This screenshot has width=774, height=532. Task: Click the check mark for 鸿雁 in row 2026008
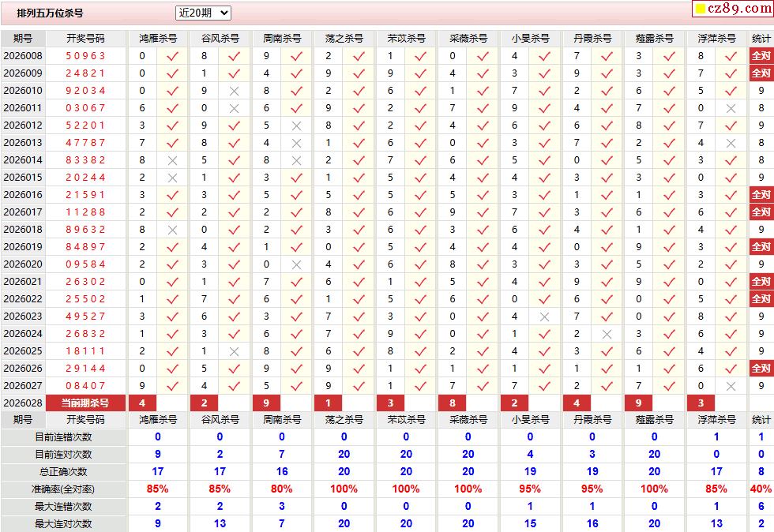pyautogui.click(x=172, y=56)
